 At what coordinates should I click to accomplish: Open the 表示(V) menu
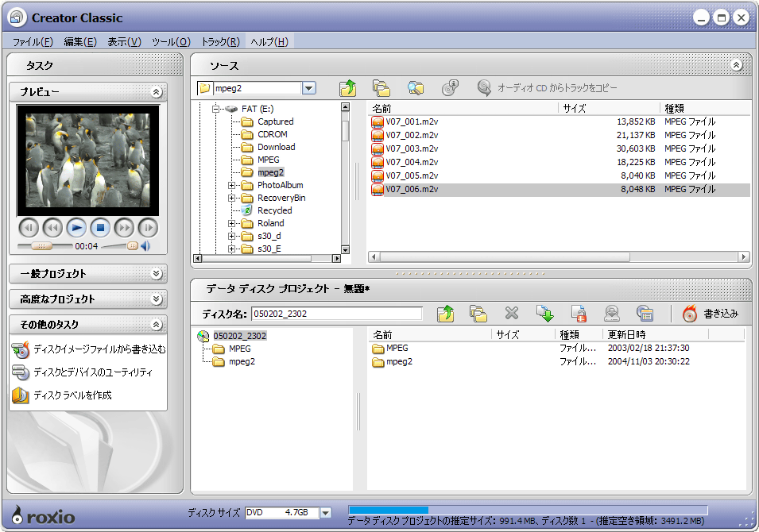[125, 42]
